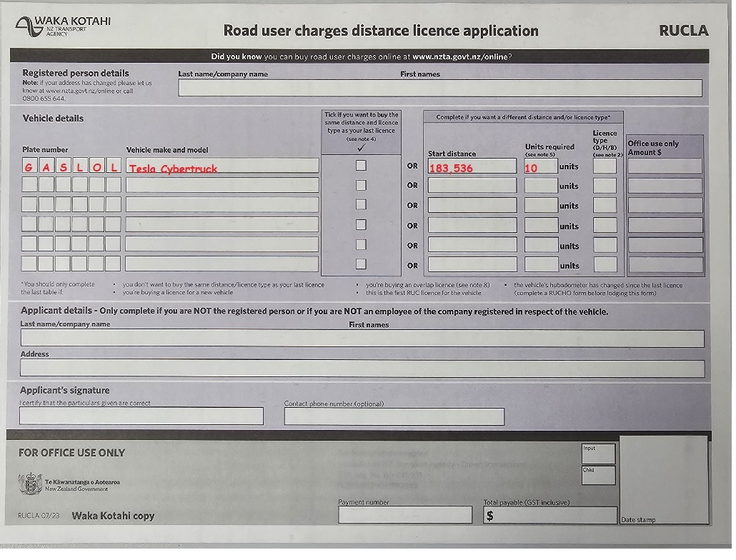Click the RUCLA form code heading

pos(683,31)
